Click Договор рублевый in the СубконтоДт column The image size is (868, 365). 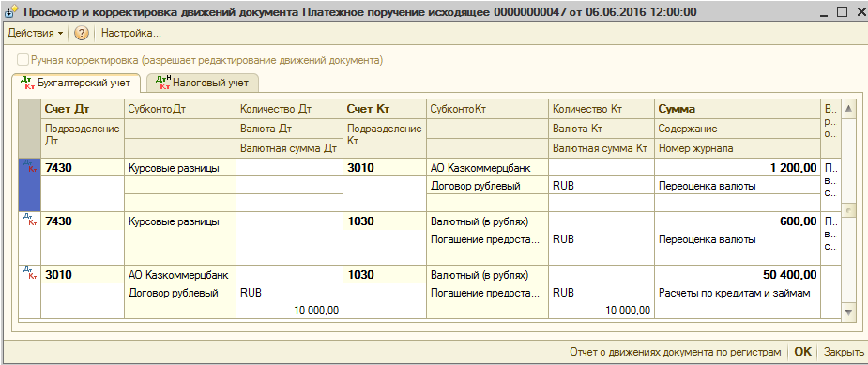pyautogui.click(x=180, y=293)
